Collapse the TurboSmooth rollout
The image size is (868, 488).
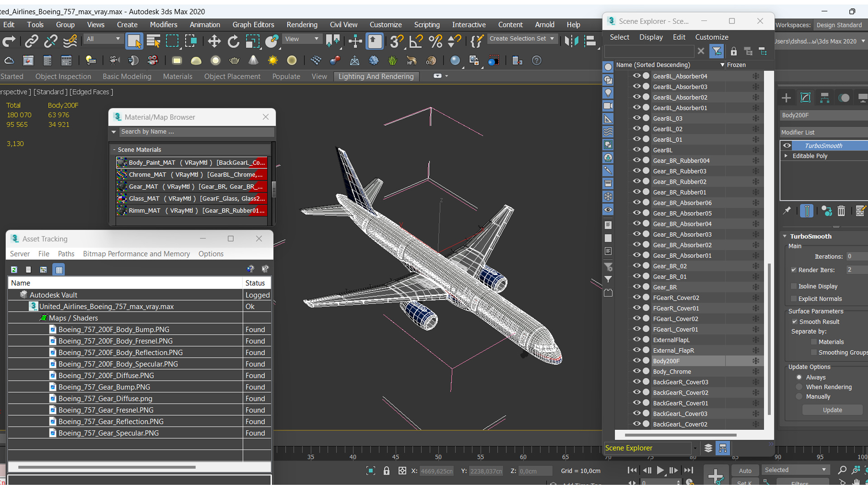pos(785,236)
